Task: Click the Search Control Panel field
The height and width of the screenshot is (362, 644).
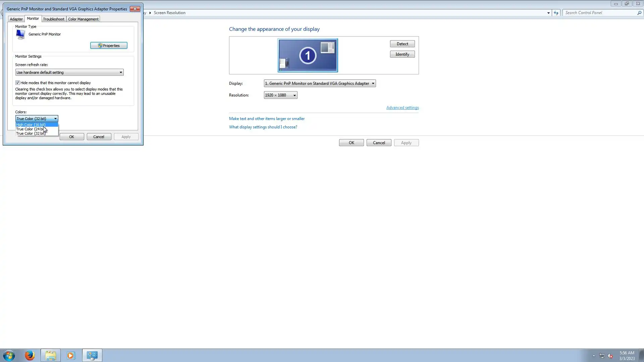Action: click(x=600, y=13)
